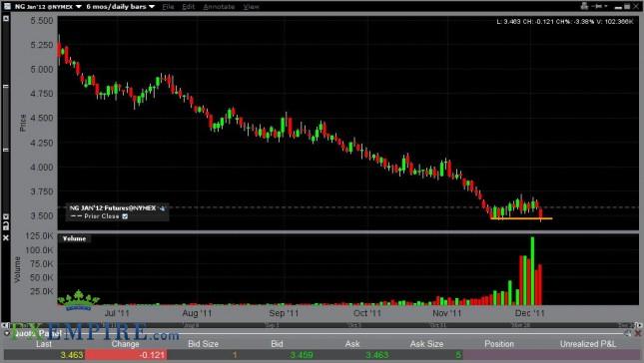The width and height of the screenshot is (644, 363).
Task: Click the Dec '11 time axis label
Action: (530, 313)
